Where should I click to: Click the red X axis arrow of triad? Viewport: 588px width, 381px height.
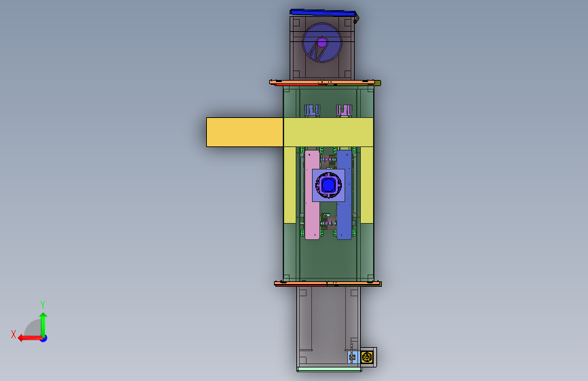point(30,338)
